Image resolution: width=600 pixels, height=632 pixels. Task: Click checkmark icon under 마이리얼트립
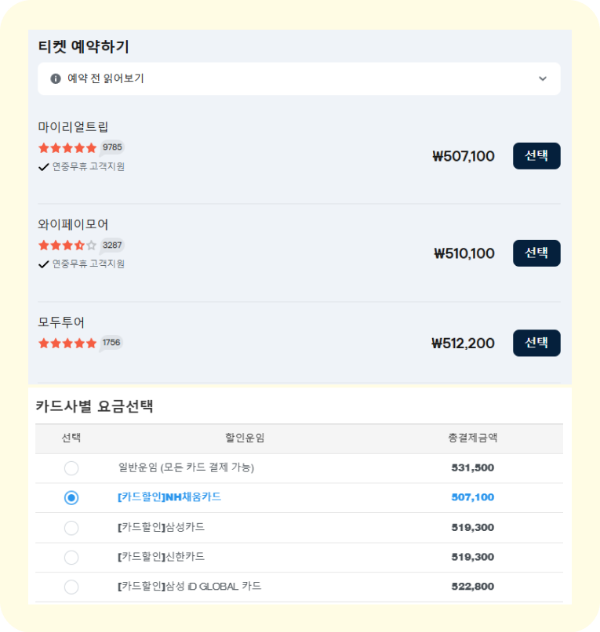tap(43, 167)
